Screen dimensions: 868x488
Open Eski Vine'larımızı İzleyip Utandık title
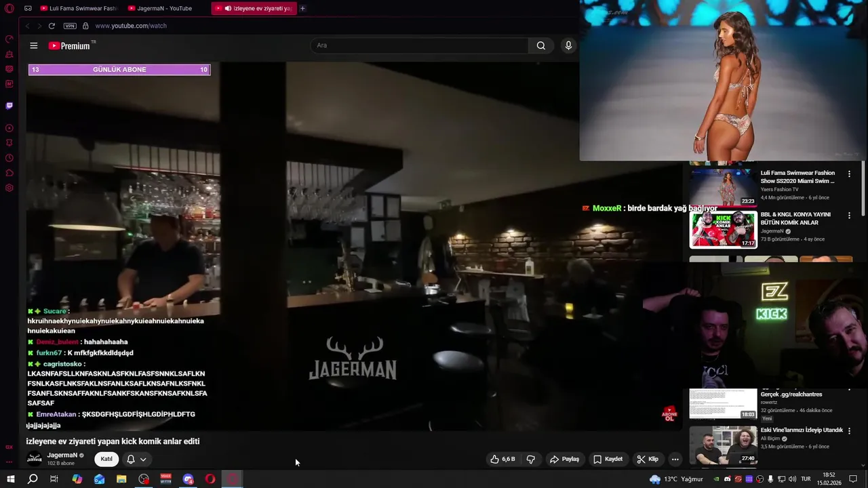click(x=802, y=430)
